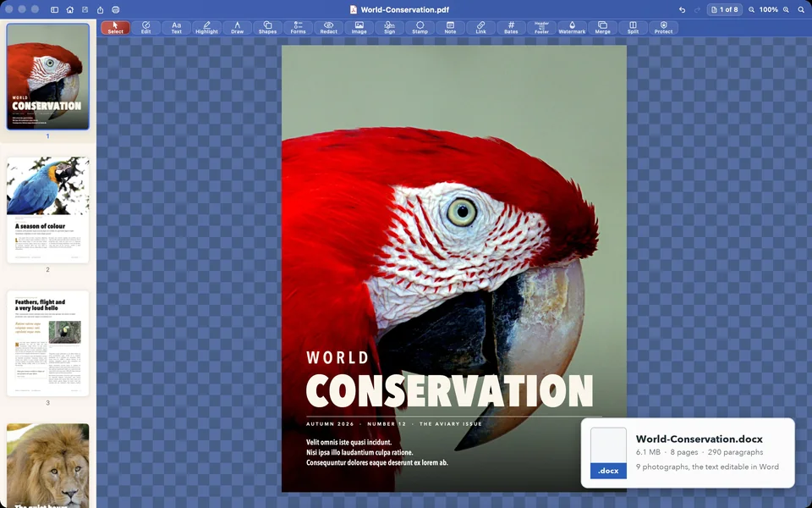This screenshot has width=812, height=508.
Task: Select page 2 'A season of colour' thumbnail
Action: tap(47, 210)
